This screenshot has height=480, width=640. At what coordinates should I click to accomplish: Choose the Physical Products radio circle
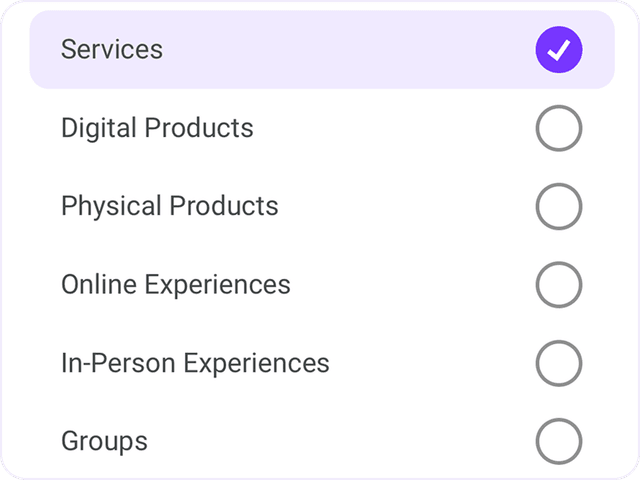tap(558, 206)
